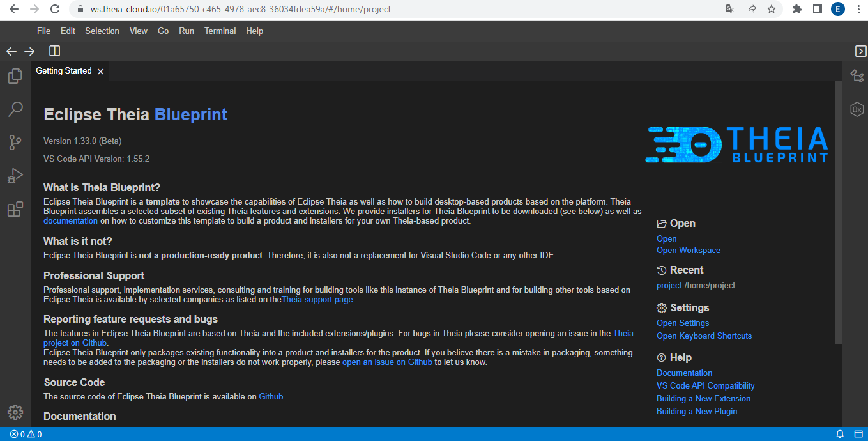The height and width of the screenshot is (441, 868).
Task: Open the browser extensions puzzle icon
Action: 797,9
